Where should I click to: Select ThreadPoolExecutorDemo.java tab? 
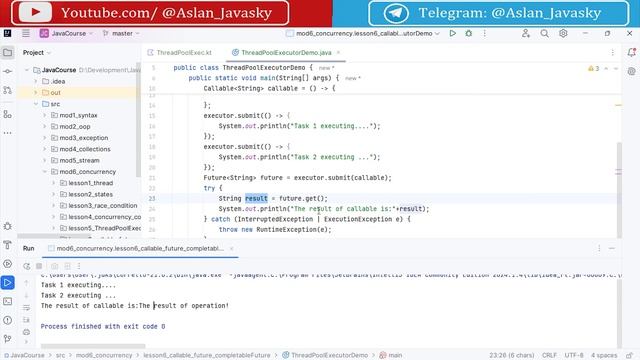coord(286,53)
